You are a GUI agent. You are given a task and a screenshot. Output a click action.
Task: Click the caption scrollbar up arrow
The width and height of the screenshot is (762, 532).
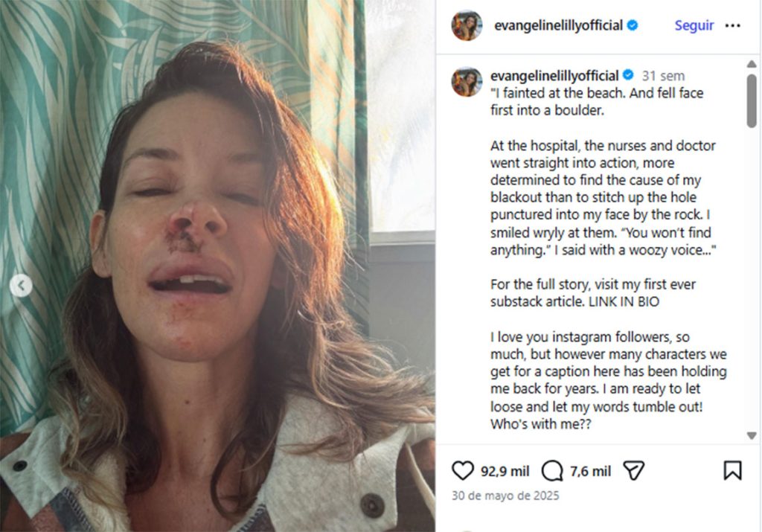tap(752, 65)
